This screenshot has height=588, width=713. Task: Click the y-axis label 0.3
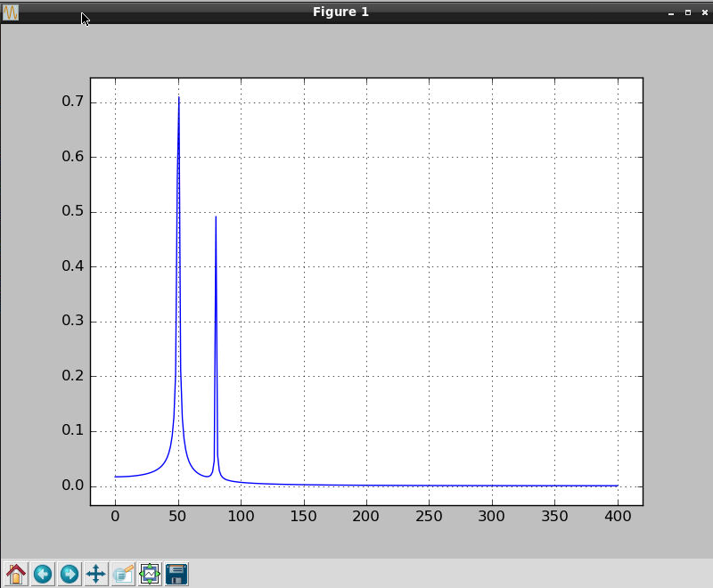(73, 321)
